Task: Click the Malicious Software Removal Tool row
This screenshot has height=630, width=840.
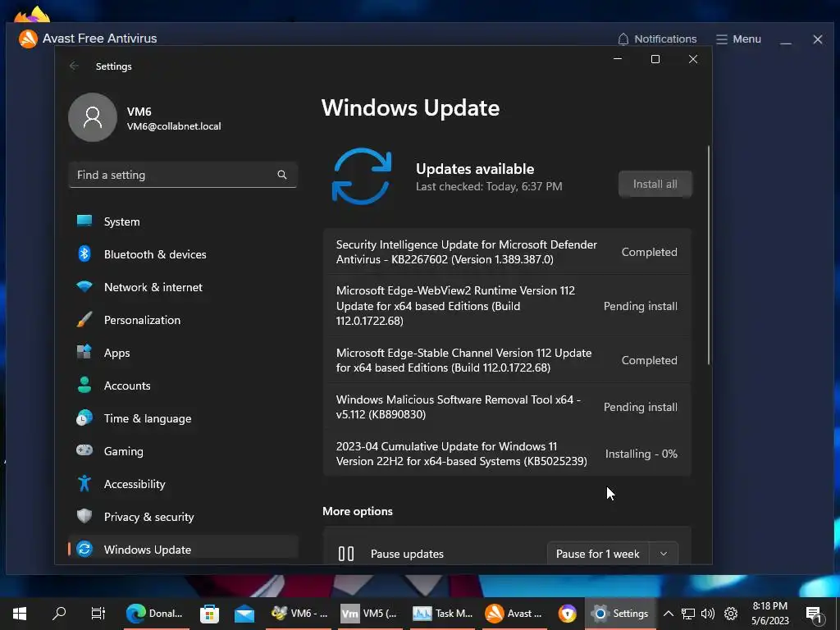Action: pyautogui.click(x=507, y=407)
